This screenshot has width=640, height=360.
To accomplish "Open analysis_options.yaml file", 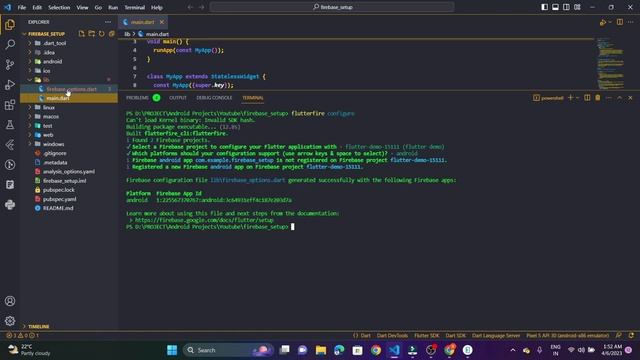I will click(x=69, y=172).
